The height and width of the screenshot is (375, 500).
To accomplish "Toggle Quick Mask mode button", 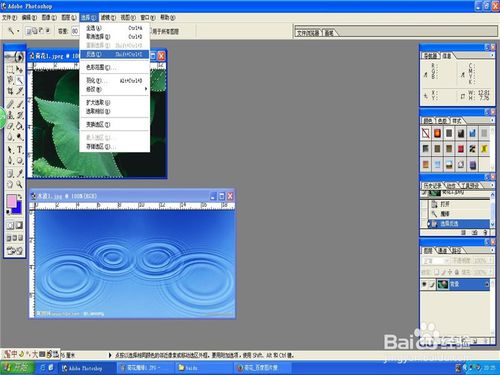I will (x=20, y=226).
